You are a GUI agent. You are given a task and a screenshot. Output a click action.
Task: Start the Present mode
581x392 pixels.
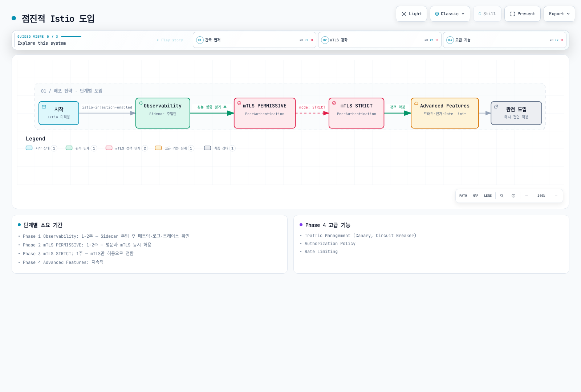(523, 14)
